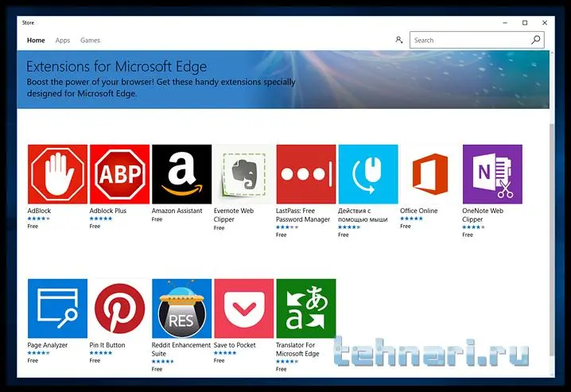Click the star rating under AdBlock
Viewport: 571px width, 392px height.
39,219
